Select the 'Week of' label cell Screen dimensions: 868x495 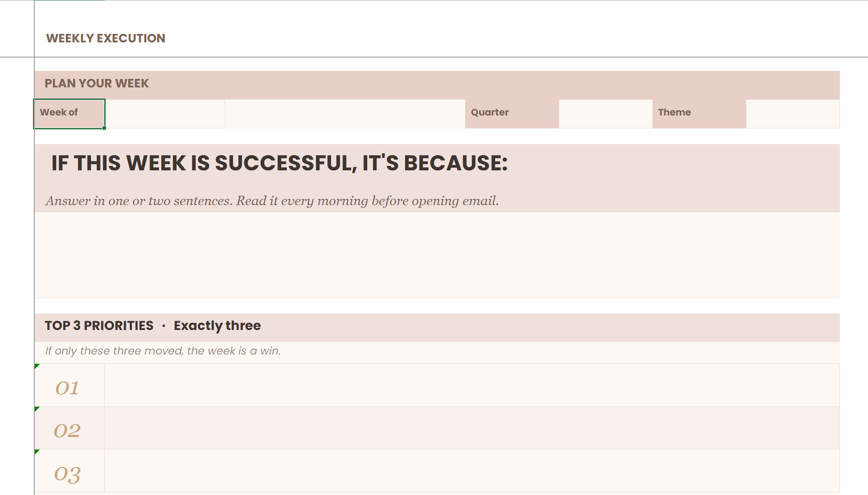point(69,113)
